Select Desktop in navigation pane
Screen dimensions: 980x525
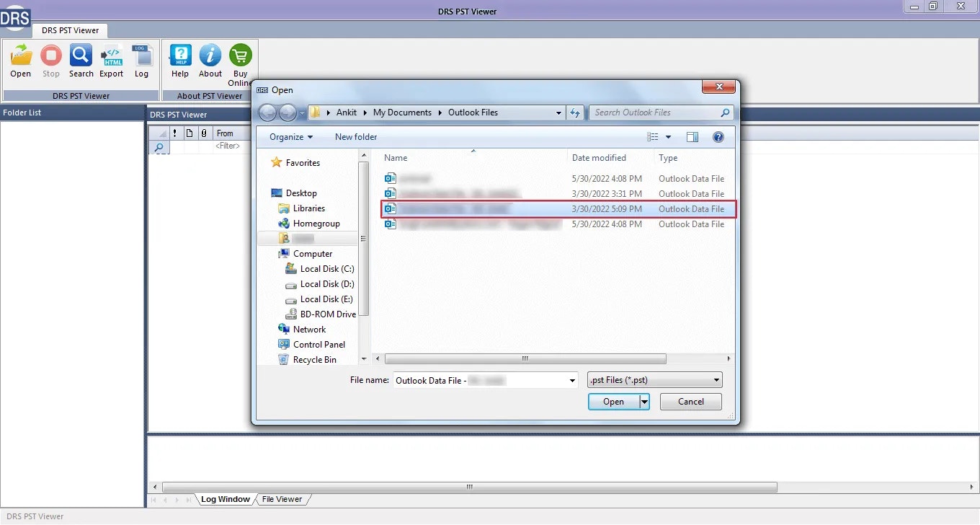[x=301, y=193]
